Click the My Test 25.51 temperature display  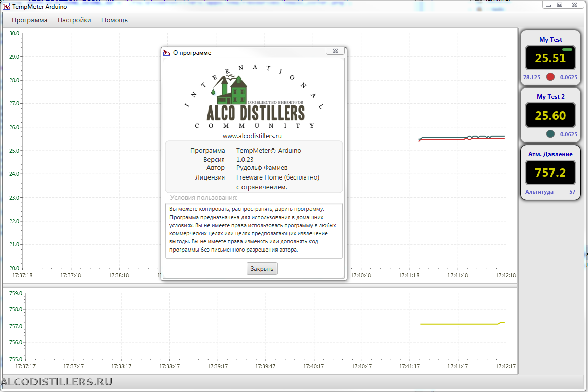click(550, 58)
